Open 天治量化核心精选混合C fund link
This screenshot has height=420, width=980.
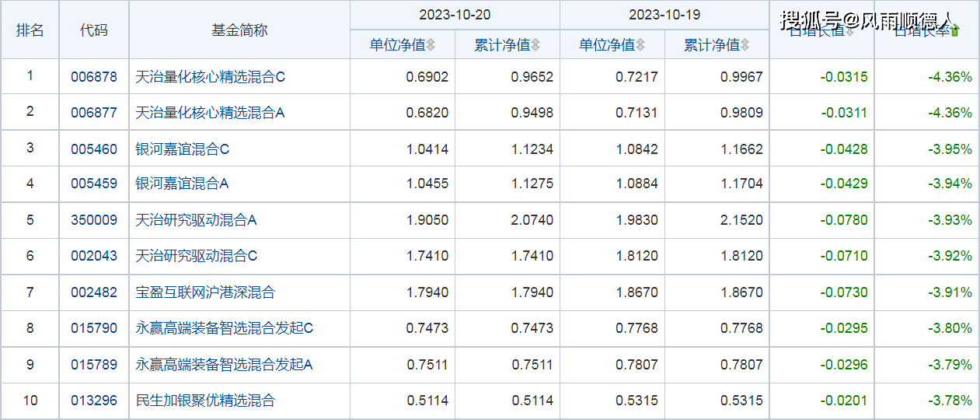point(211,77)
